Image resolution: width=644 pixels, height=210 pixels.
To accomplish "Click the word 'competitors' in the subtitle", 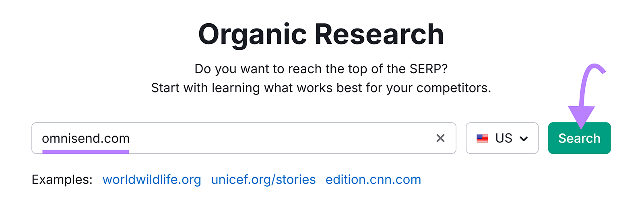I will (452, 88).
